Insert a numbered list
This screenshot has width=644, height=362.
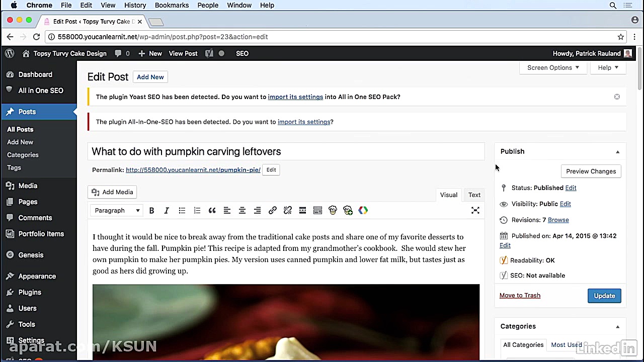pos(197,211)
